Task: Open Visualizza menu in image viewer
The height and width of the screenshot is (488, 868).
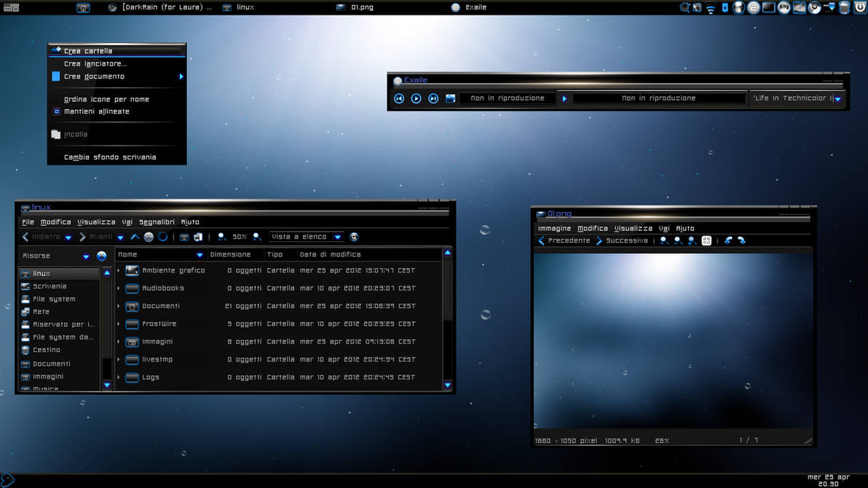Action: [x=634, y=228]
